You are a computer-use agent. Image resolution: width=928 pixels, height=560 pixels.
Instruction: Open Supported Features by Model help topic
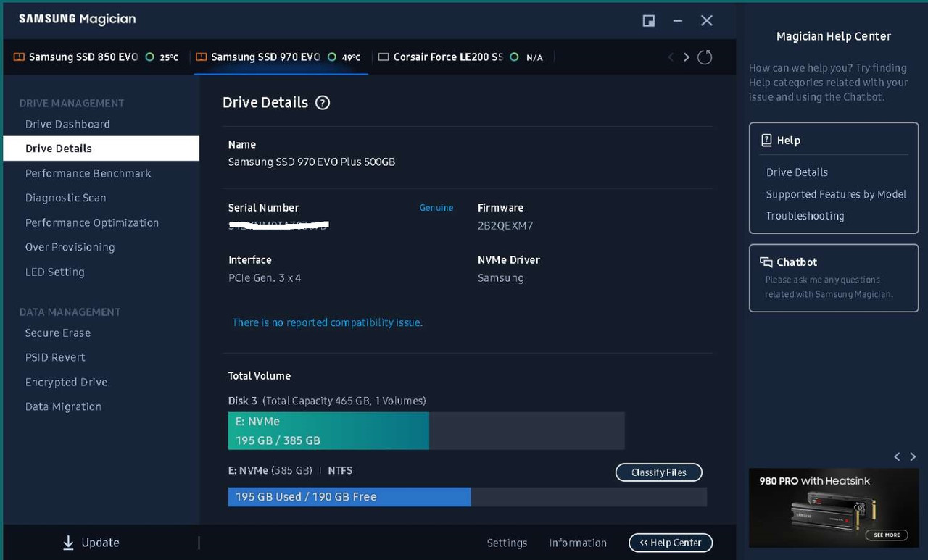pyautogui.click(x=836, y=194)
